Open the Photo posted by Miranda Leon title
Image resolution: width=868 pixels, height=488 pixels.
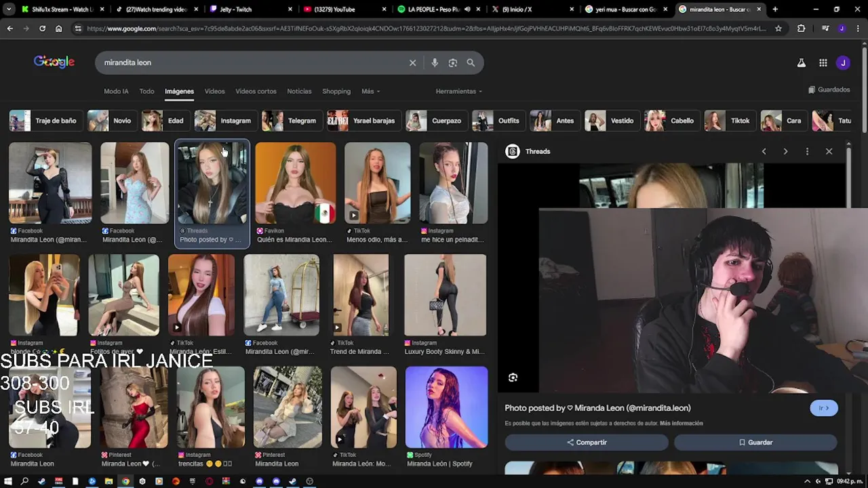click(597, 408)
